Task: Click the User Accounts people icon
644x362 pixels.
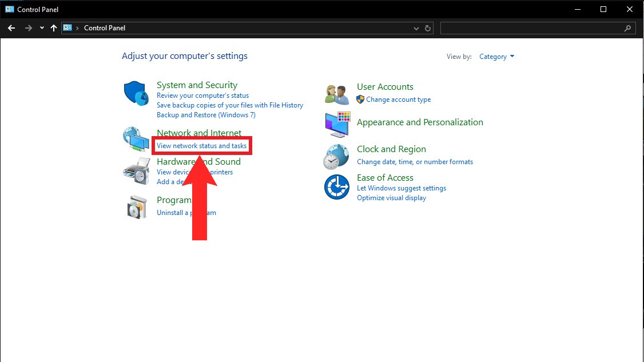Action: (x=337, y=94)
